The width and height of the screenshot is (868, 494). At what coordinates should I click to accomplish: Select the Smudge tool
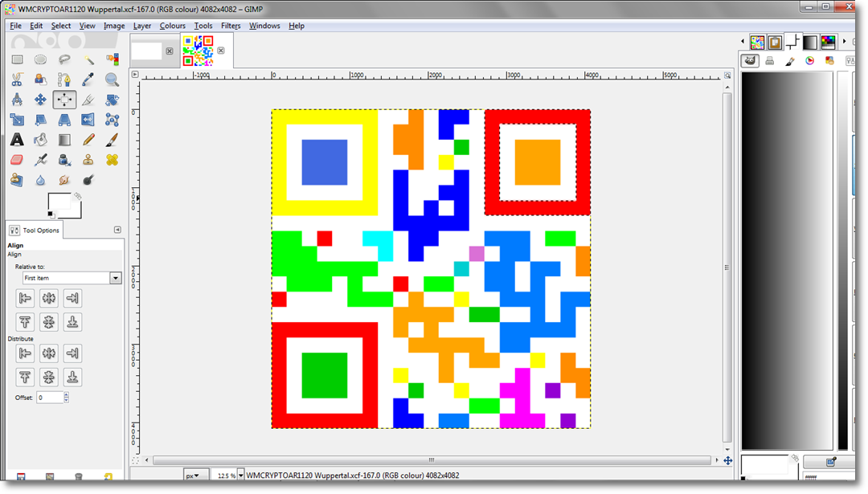64,180
